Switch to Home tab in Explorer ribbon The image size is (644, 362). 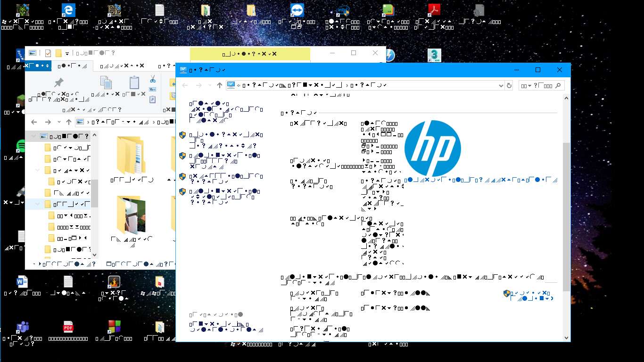[72, 66]
